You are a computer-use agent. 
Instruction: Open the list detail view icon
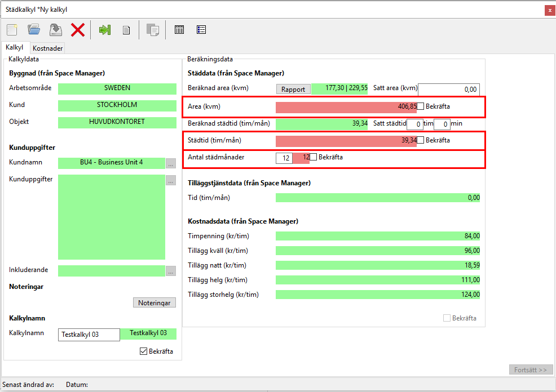(201, 30)
